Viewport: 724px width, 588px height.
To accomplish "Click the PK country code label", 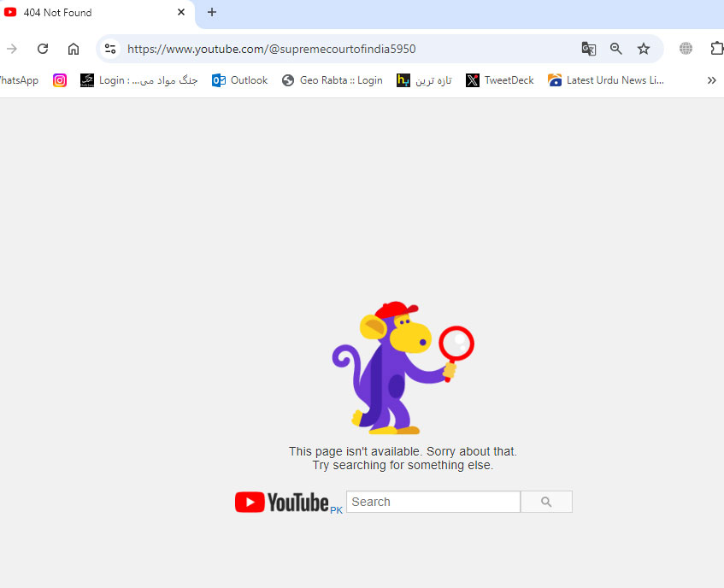I will tap(336, 510).
